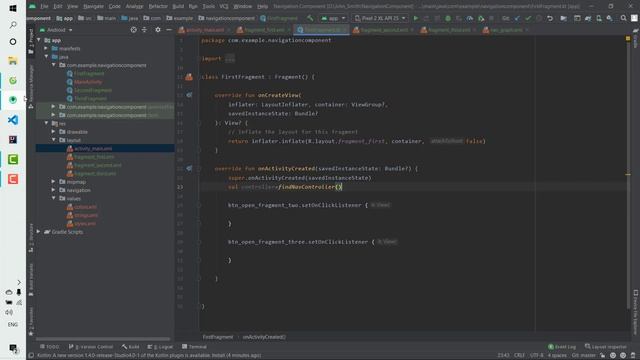Screen dimensions: 640x360
Task: Expand the manifests folder
Action: coord(47,49)
